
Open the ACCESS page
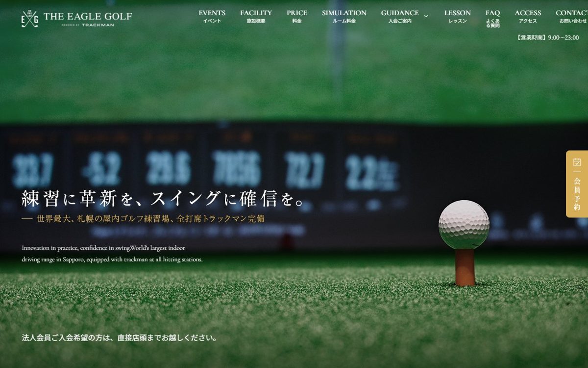coord(528,16)
